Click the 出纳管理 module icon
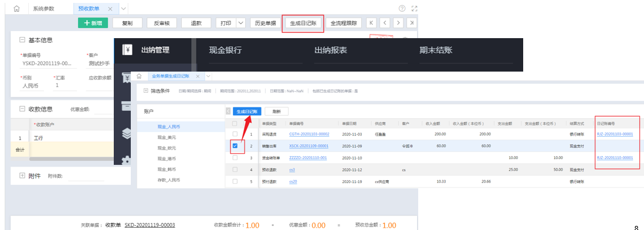Viewport: 644px width, 230px height. click(x=128, y=50)
